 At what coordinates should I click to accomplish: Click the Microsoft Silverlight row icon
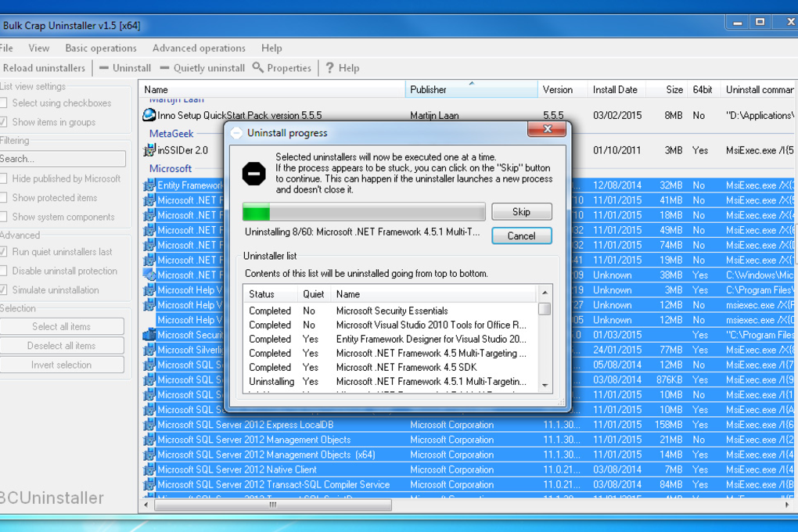(149, 350)
